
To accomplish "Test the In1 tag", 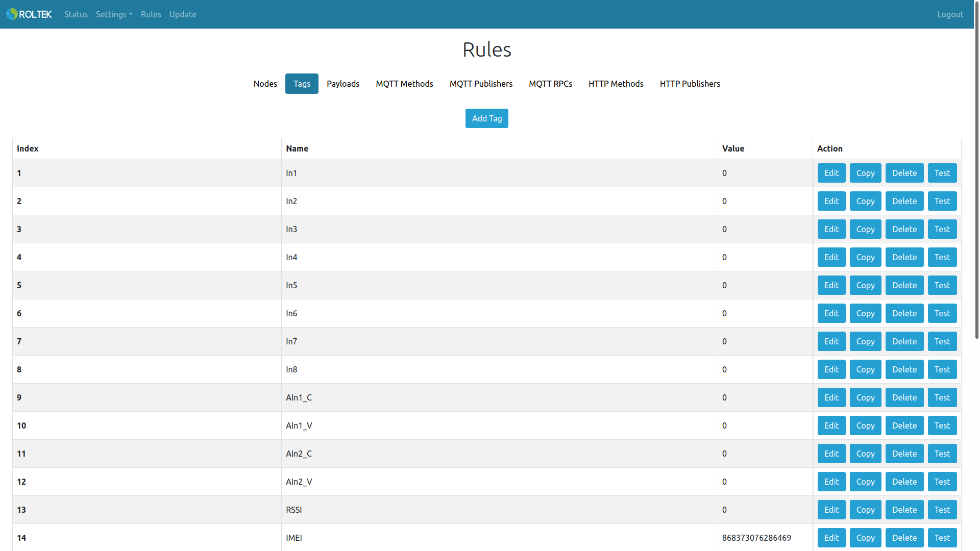I will coord(942,173).
